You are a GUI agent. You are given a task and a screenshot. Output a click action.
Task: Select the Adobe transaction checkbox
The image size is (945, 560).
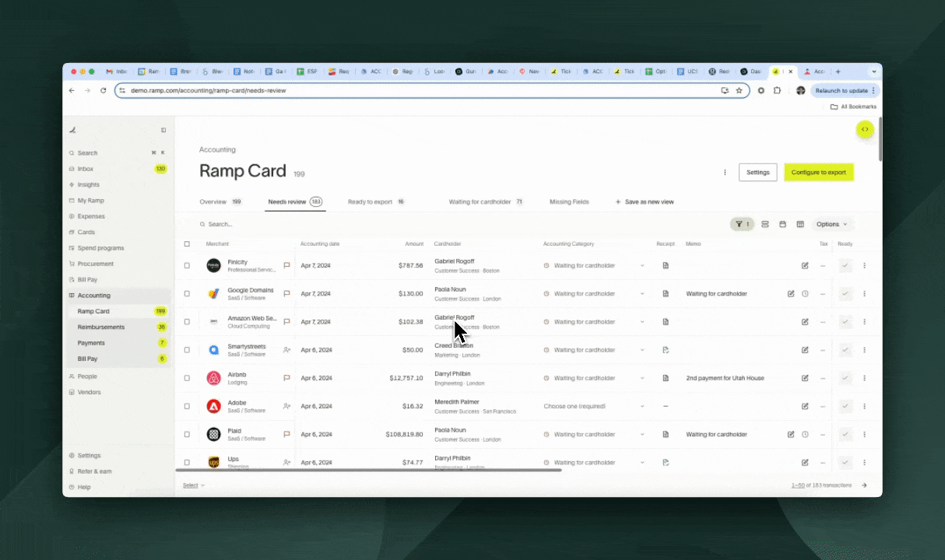tap(187, 406)
